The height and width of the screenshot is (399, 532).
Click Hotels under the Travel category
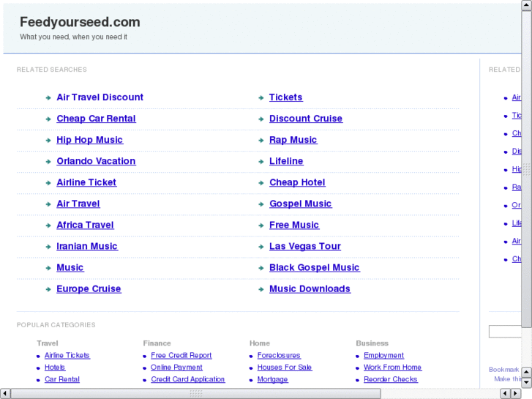pyautogui.click(x=55, y=368)
